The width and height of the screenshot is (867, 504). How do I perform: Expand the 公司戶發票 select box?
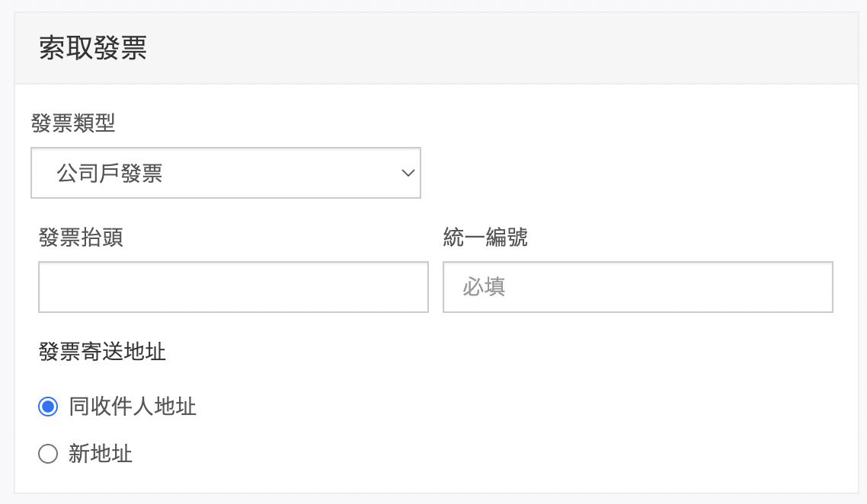click(x=226, y=174)
